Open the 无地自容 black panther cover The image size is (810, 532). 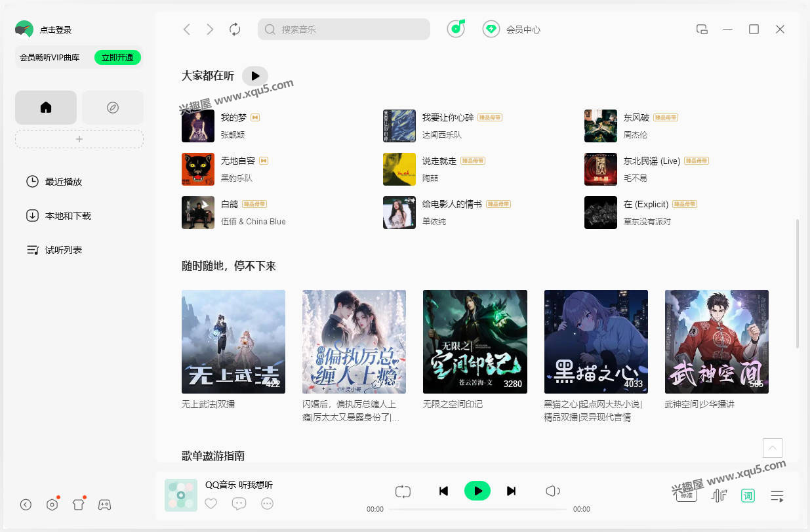coord(198,169)
